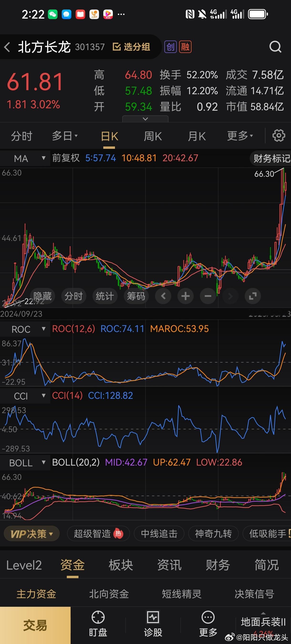Open Level2 tab
Image resolution: width=291 pixels, height=644 pixels.
pos(24,565)
